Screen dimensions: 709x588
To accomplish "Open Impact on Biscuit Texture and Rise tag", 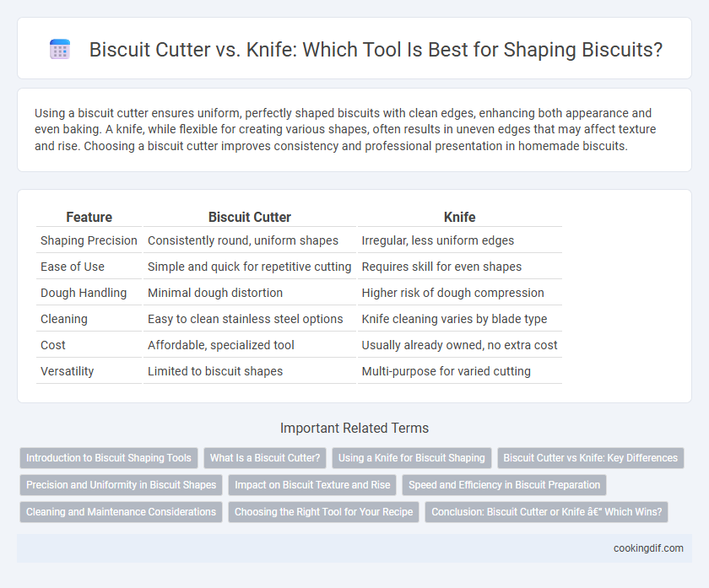I will [312, 485].
